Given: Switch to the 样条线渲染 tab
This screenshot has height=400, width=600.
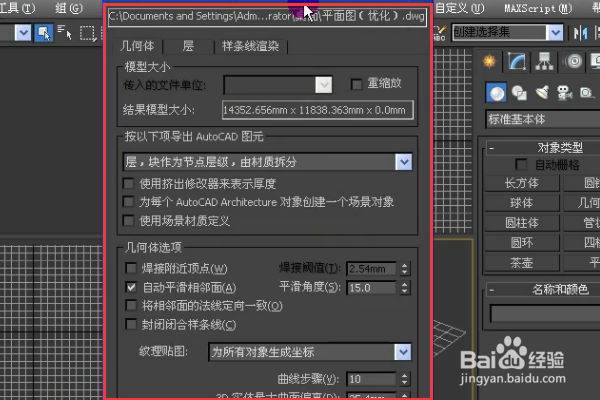Looking at the screenshot, I should click(x=250, y=46).
